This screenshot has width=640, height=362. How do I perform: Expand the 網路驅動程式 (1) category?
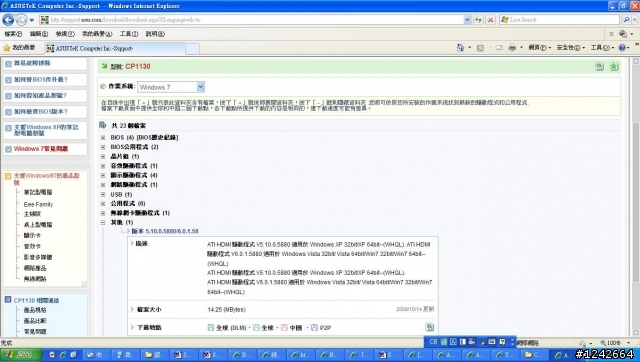103,185
